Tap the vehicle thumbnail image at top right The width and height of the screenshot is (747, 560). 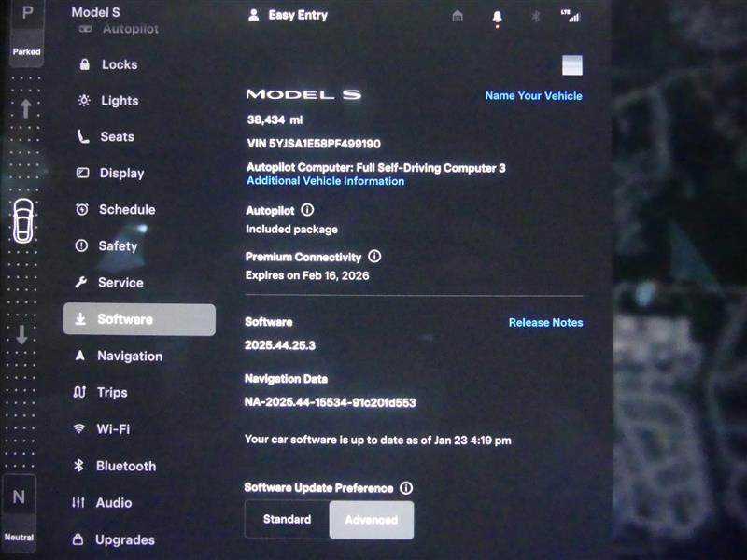[571, 64]
